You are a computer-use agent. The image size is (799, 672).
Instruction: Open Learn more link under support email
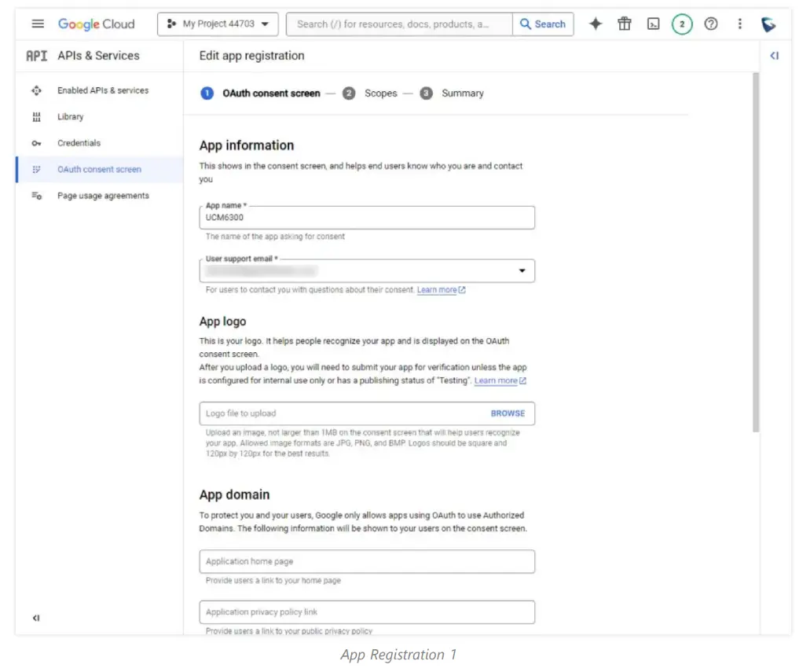tap(441, 289)
